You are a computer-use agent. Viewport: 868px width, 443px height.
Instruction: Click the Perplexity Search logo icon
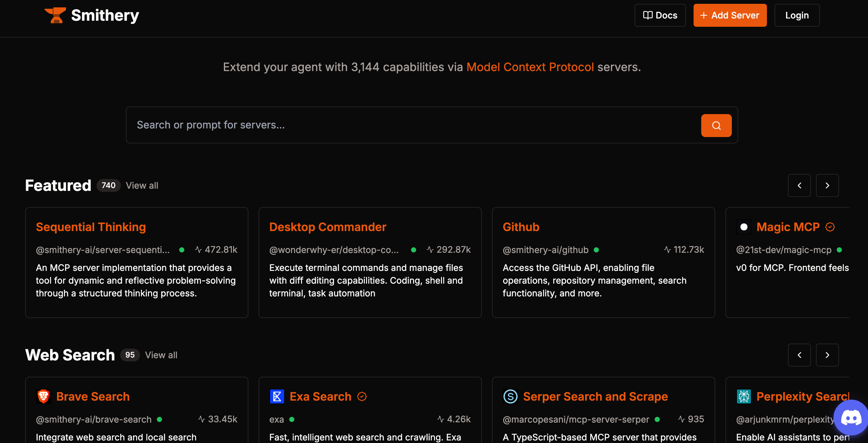coord(744,396)
